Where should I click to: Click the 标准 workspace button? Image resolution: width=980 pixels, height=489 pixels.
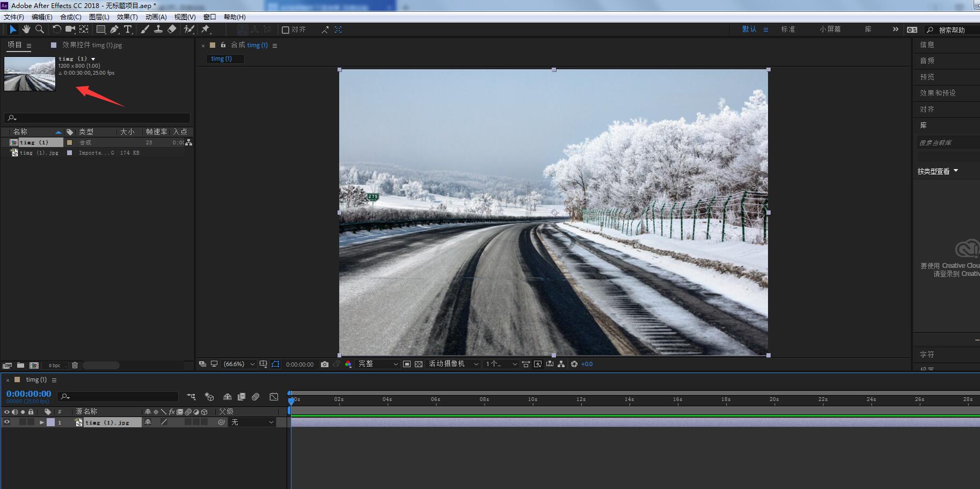tap(788, 30)
